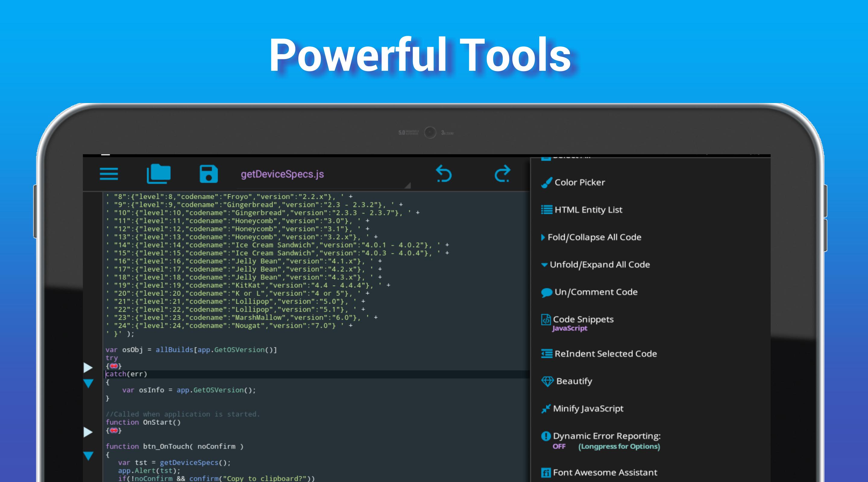Image resolution: width=868 pixels, height=482 pixels.
Task: Run Beautify on the code
Action: coord(574,381)
